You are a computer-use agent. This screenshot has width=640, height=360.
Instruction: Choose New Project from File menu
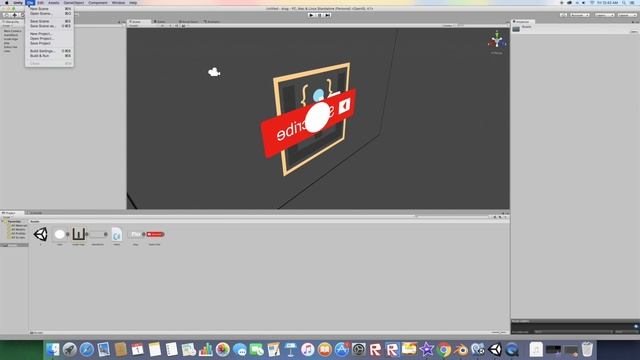tap(50, 34)
